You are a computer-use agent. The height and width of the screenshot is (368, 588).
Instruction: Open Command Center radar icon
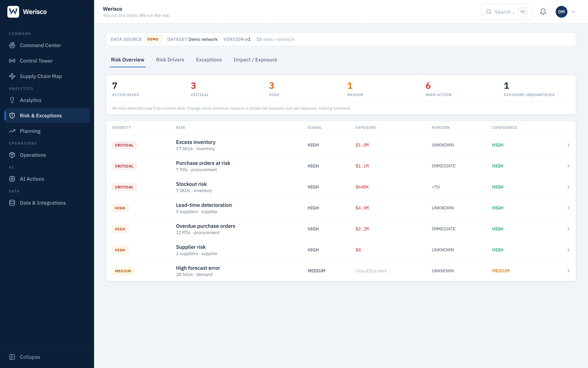[x=12, y=45]
